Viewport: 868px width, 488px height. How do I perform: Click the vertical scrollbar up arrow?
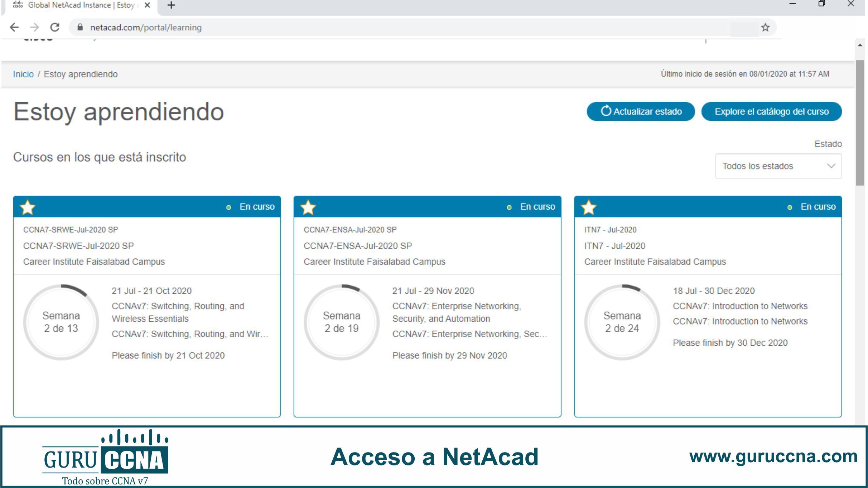point(860,45)
